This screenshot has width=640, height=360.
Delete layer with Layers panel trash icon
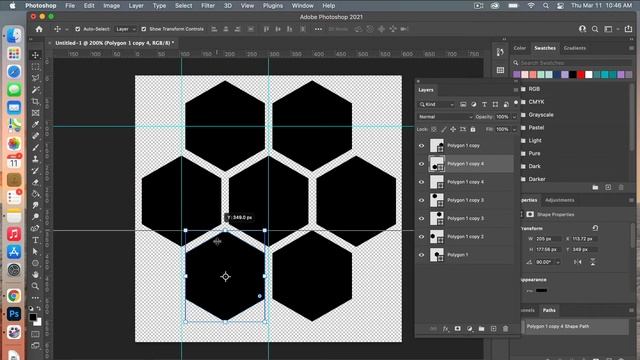coord(505,329)
